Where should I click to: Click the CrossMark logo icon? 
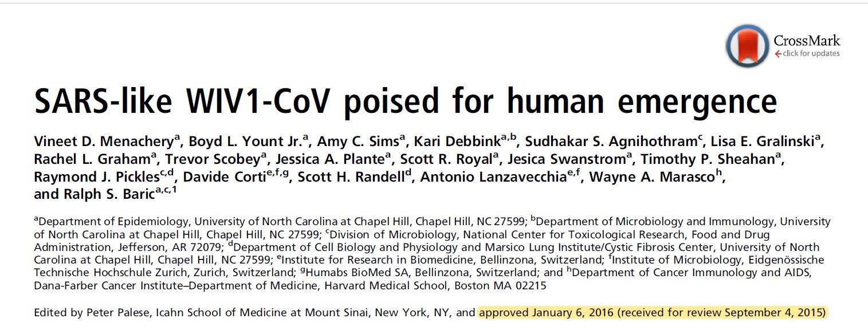point(747,45)
